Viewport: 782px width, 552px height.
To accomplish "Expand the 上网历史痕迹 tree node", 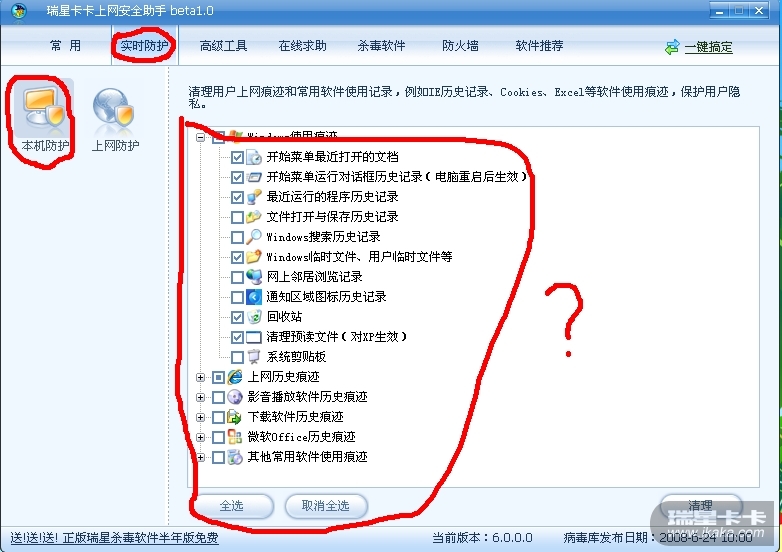I will click(x=200, y=377).
